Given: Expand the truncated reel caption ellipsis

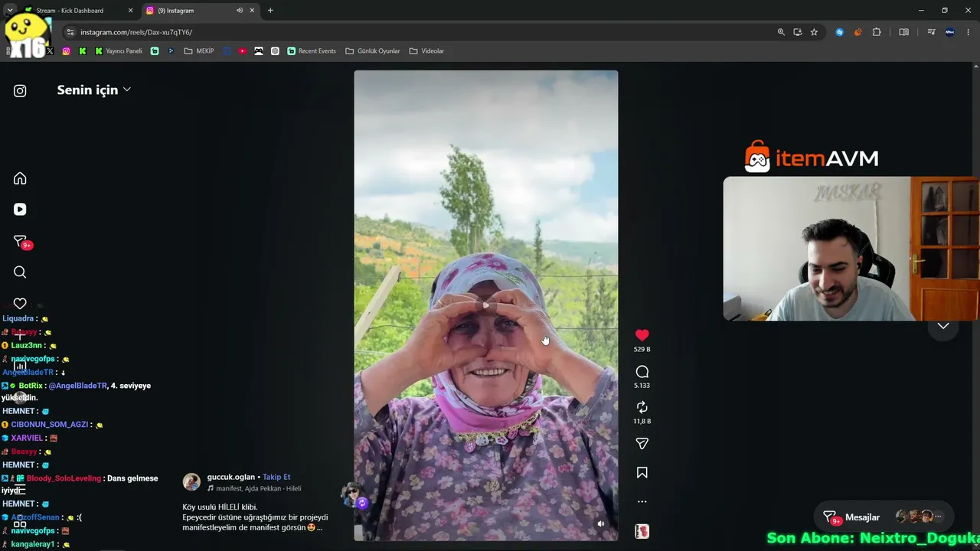Looking at the screenshot, I should (319, 527).
